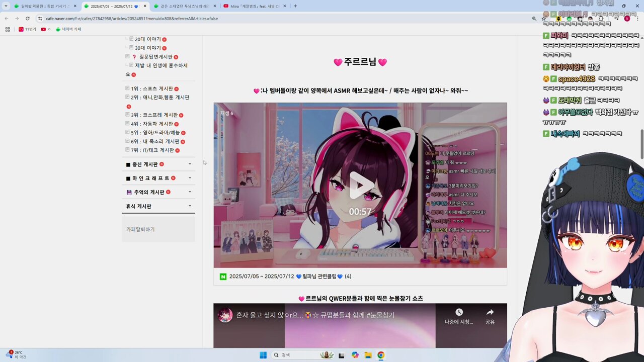Open 질문답변게시판 board
The width and height of the screenshot is (644, 362).
click(x=155, y=57)
